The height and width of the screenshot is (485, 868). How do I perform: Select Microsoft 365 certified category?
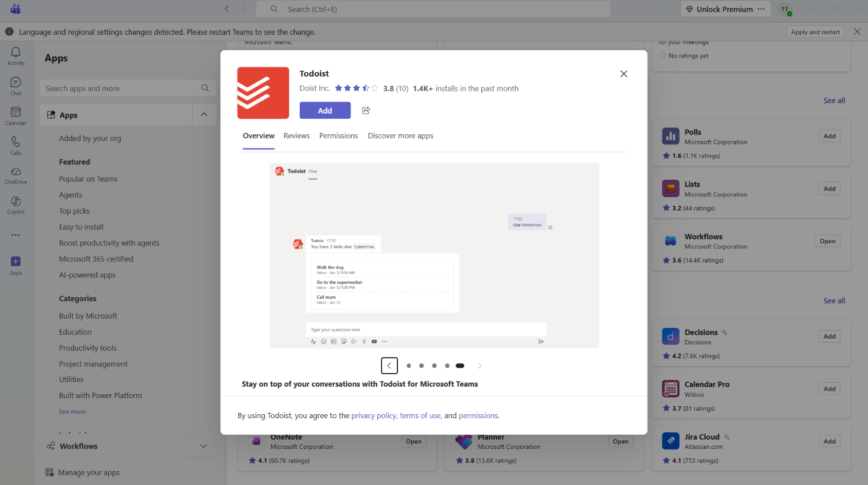[x=96, y=259]
